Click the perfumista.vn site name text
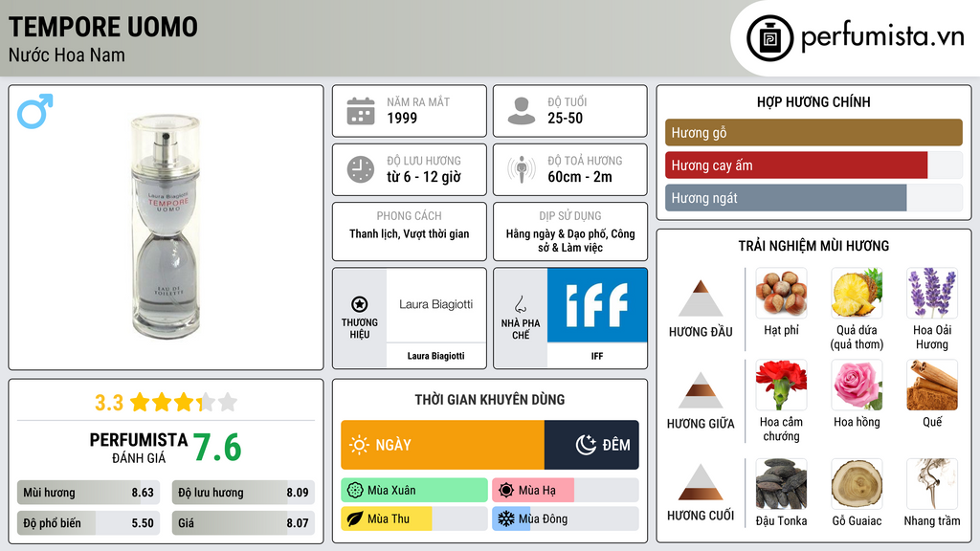Viewport: 980px width, 551px height. pos(882,37)
